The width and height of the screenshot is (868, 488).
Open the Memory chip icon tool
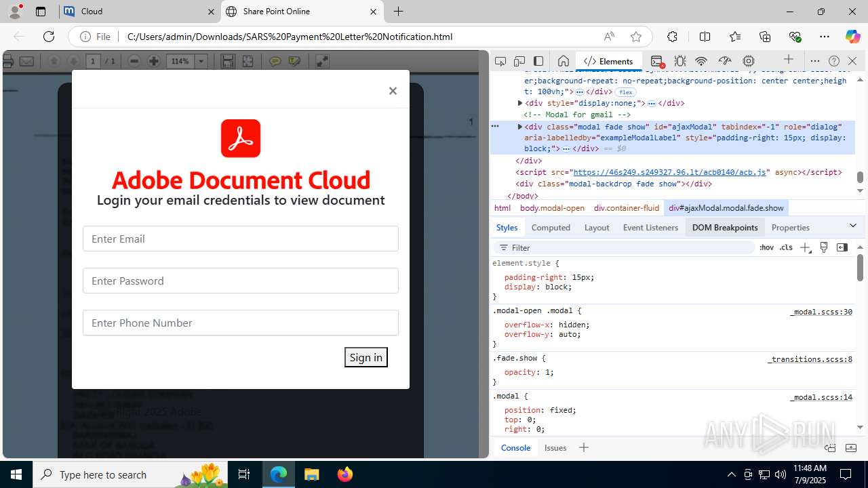[x=749, y=61]
